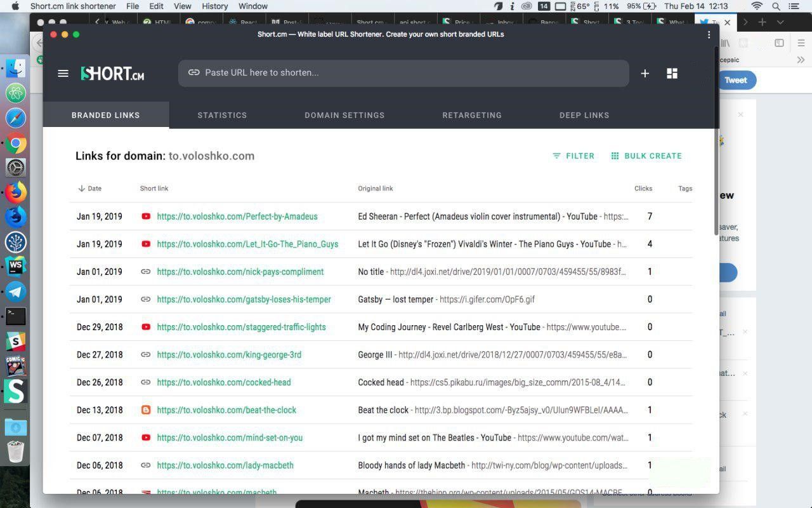The height and width of the screenshot is (508, 812).
Task: Open WebStorm from the Dock
Action: 15,266
